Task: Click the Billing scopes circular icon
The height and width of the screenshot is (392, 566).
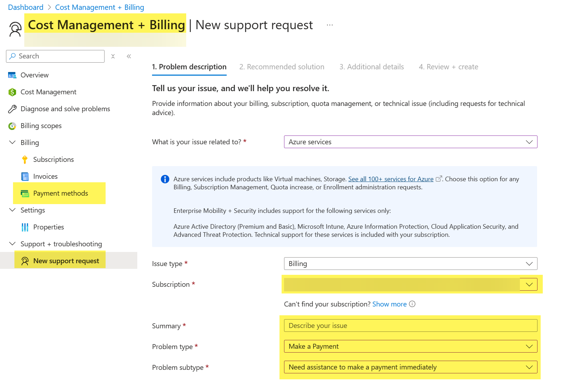Action: click(12, 126)
